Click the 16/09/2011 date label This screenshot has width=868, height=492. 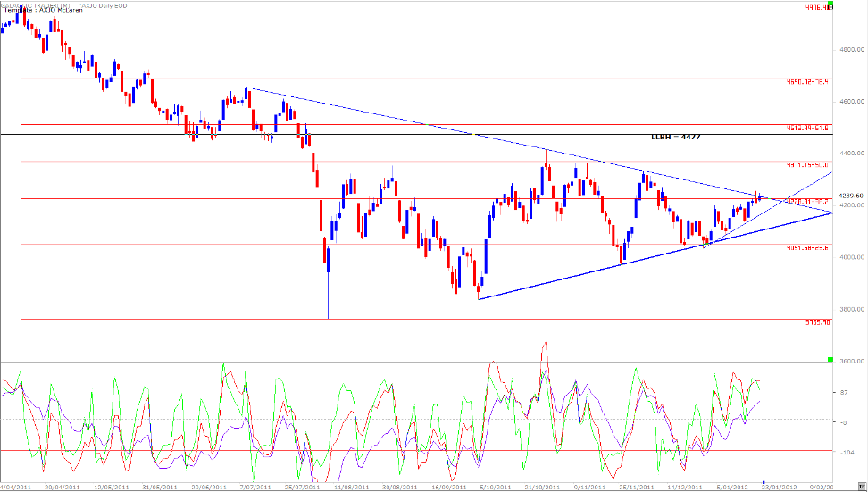click(450, 488)
